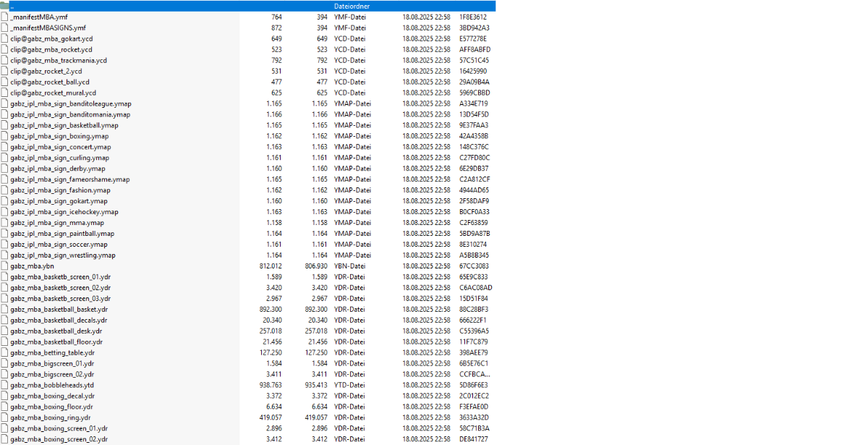Select clip@gabz_mba_trackmania.ycd in the list

(x=58, y=60)
